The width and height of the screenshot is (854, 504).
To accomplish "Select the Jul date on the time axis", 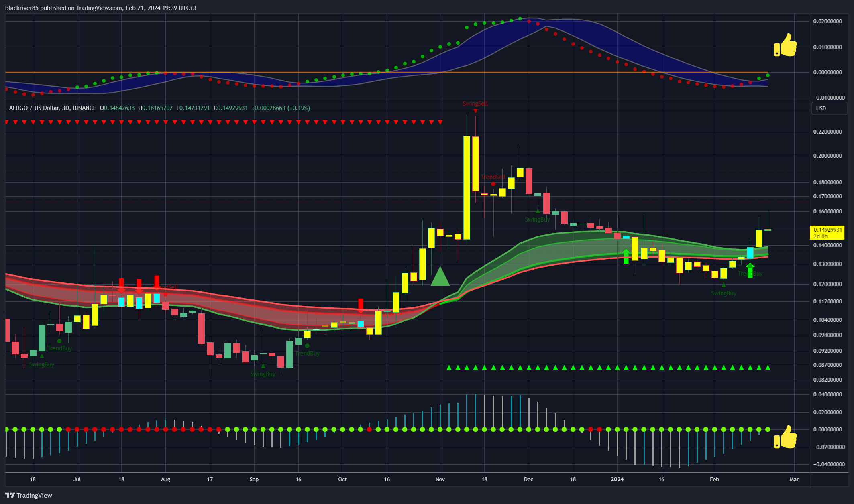I will [x=77, y=479].
